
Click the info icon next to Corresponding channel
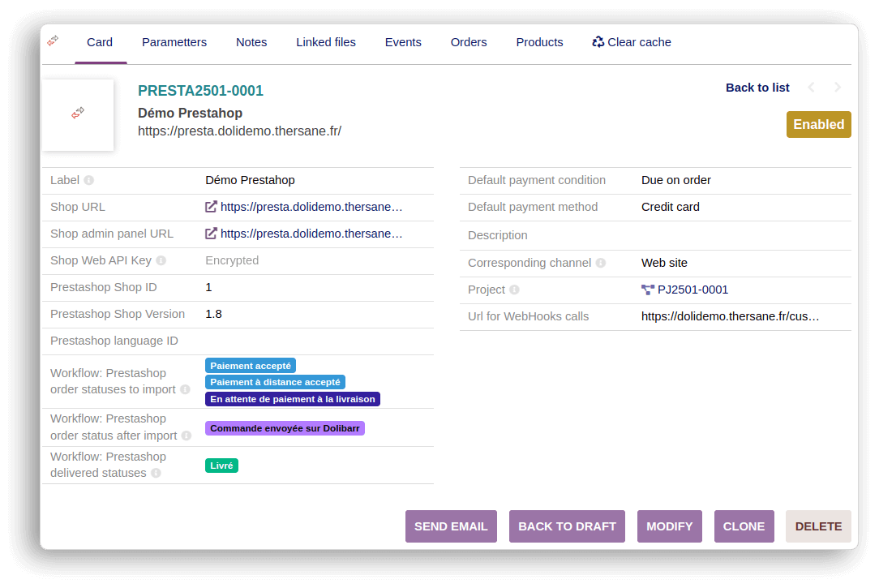click(600, 263)
